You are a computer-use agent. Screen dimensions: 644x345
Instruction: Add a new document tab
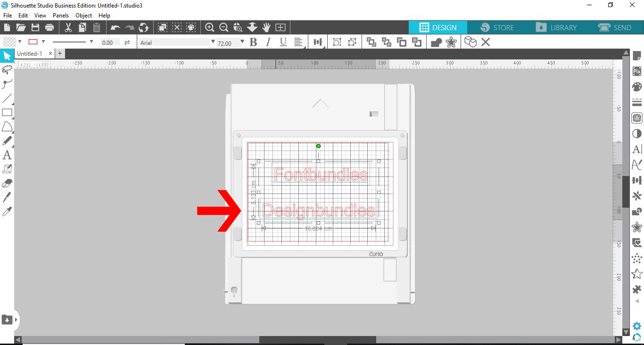[x=60, y=54]
